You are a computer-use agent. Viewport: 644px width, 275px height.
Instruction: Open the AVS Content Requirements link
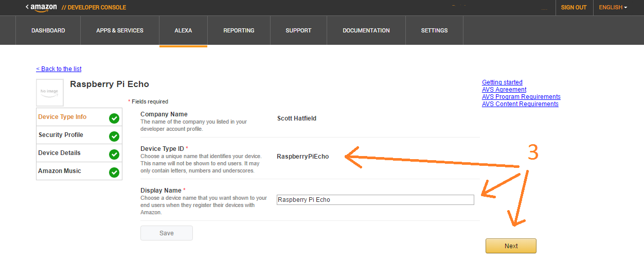520,104
